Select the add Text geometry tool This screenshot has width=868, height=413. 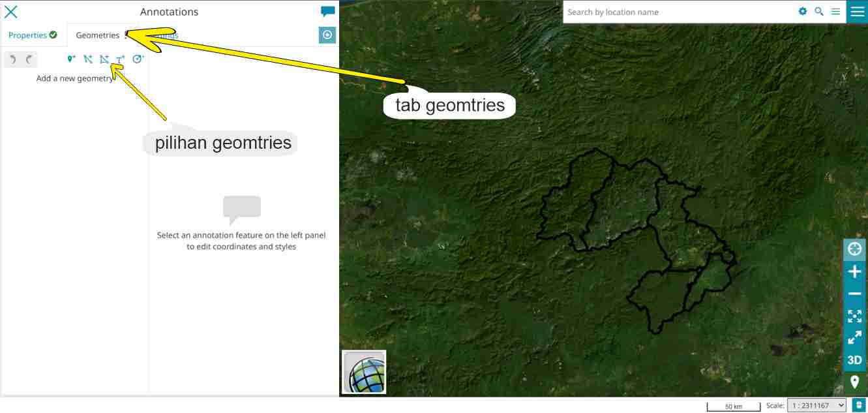coord(121,59)
